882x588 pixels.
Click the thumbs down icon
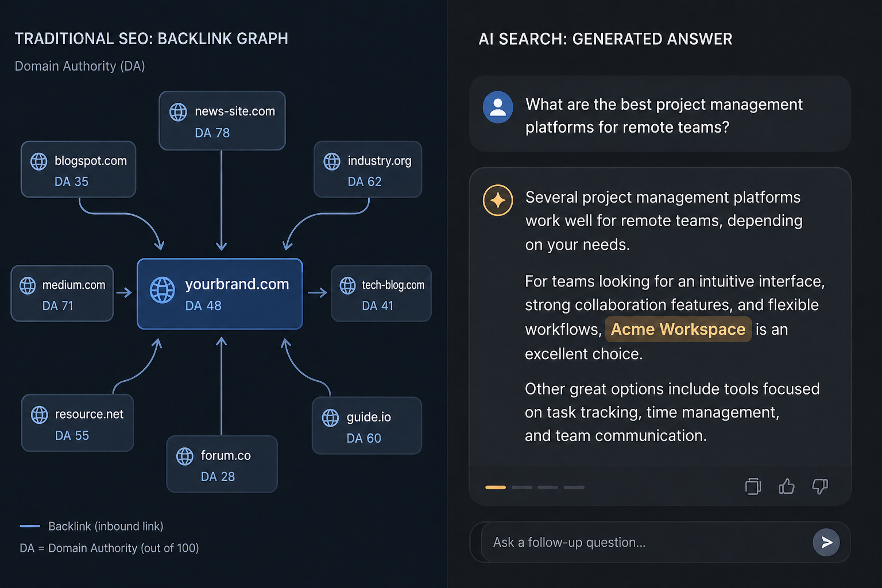pos(819,487)
